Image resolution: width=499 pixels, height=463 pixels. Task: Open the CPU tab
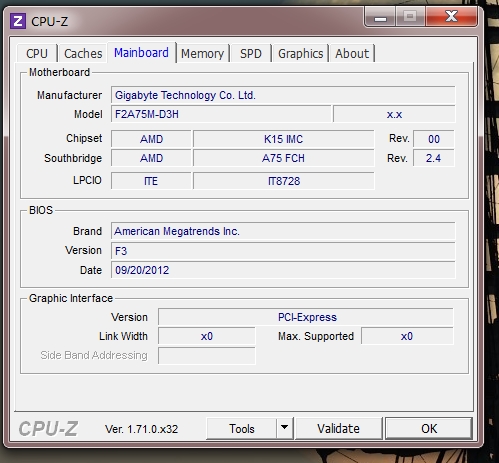click(x=37, y=53)
